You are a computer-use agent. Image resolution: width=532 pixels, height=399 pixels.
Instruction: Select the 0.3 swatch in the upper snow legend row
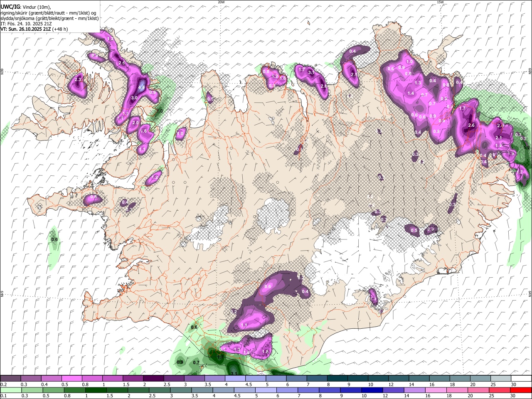pos(31,379)
